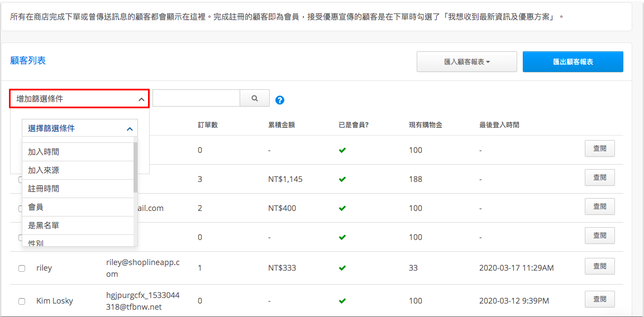Click the 最後登入時間 column header
The height and width of the screenshot is (317, 644).
(x=499, y=125)
